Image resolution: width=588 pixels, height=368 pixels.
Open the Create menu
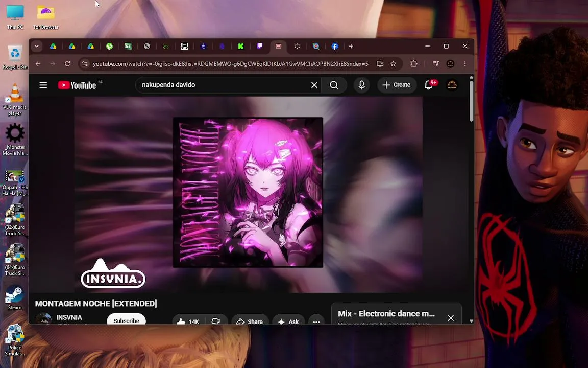(x=397, y=85)
